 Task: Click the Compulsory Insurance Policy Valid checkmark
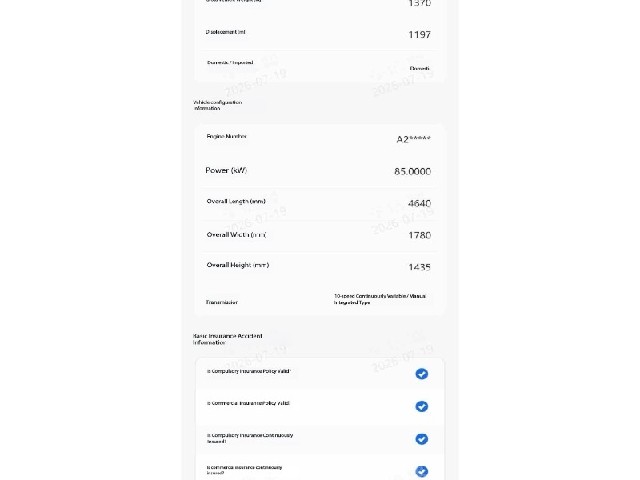point(422,373)
